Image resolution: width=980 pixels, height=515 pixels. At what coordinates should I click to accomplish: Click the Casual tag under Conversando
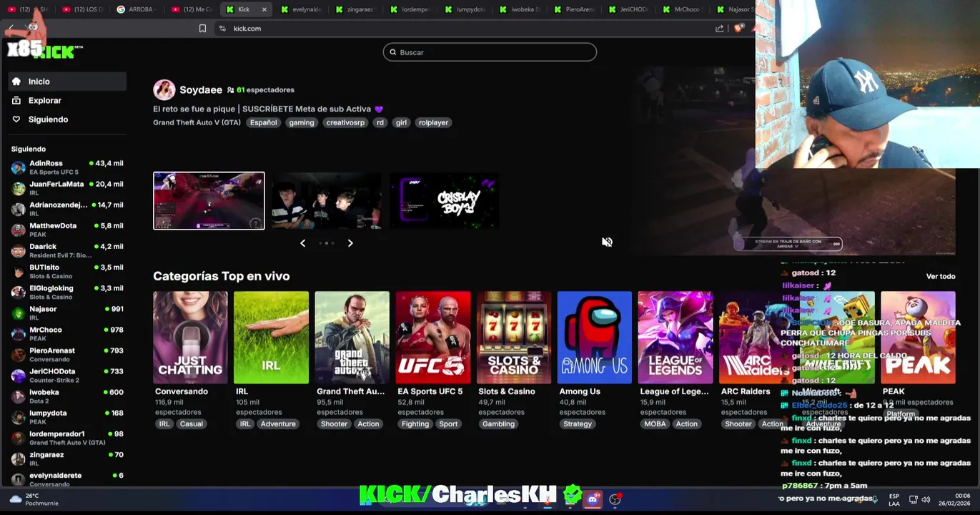192,424
